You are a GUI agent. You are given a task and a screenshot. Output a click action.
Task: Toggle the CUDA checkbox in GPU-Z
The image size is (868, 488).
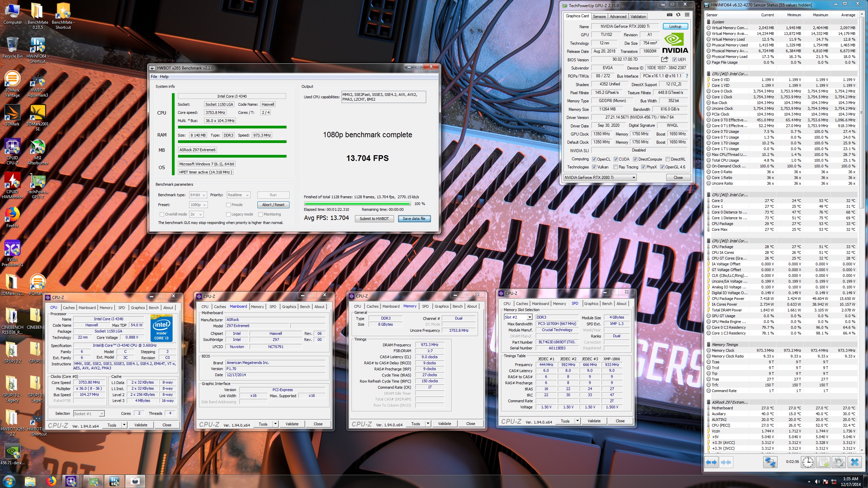click(x=616, y=159)
